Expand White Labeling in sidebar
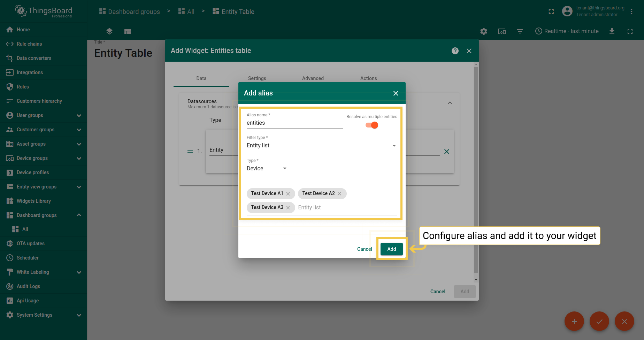 [79, 272]
